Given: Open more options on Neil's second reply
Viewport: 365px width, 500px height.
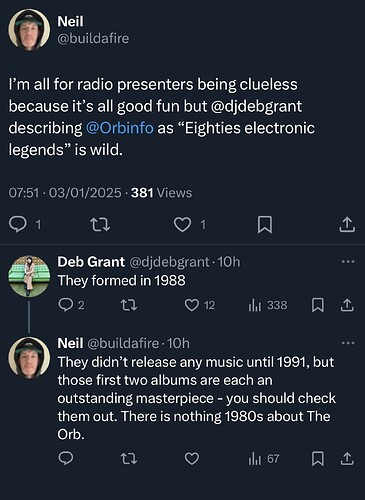Looking at the screenshot, I should [348, 343].
